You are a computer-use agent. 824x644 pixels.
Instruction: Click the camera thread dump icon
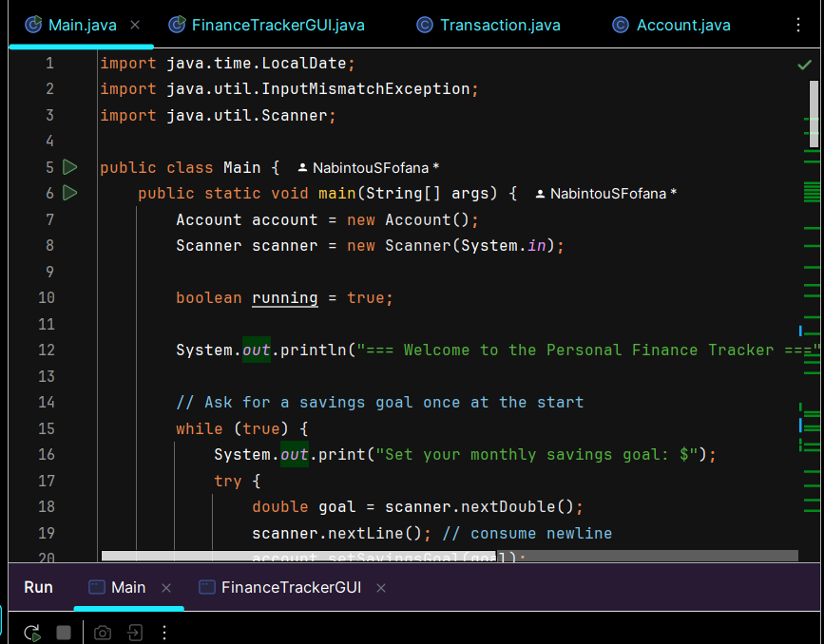pyautogui.click(x=103, y=633)
